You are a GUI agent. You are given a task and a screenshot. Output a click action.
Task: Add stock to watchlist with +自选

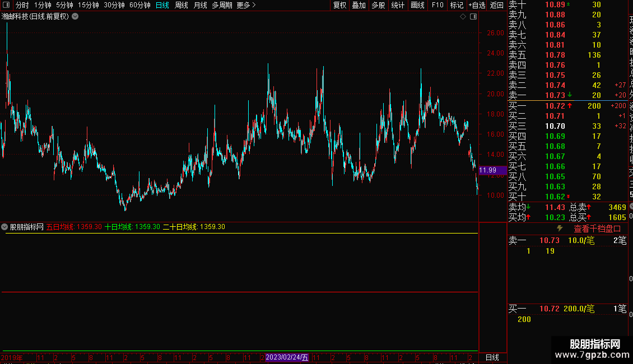[x=477, y=5]
